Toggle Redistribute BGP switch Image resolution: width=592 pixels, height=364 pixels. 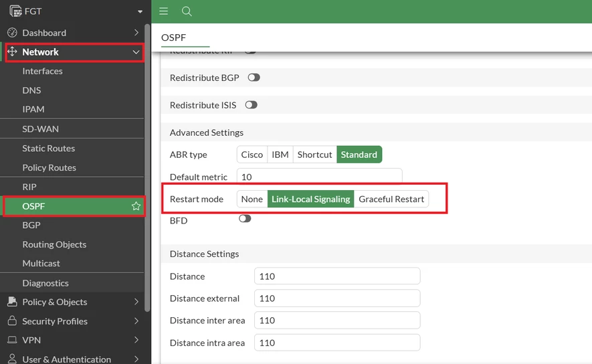click(x=254, y=78)
